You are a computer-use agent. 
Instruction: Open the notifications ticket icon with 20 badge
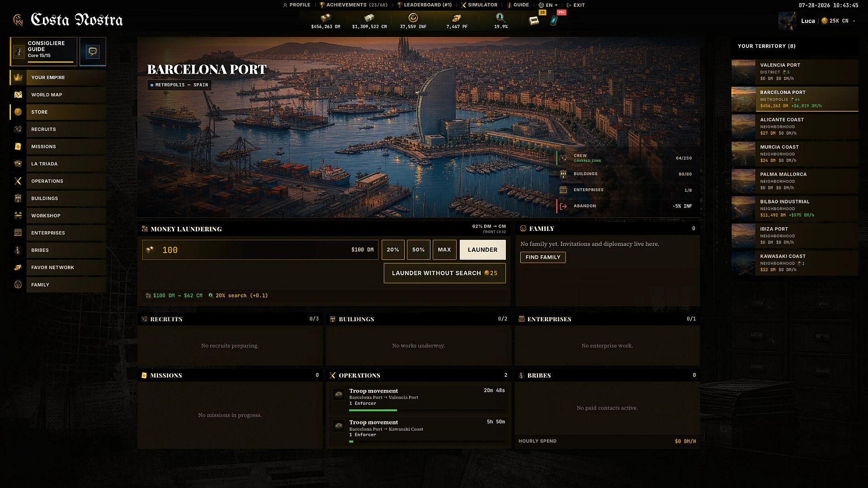pyautogui.click(x=534, y=20)
